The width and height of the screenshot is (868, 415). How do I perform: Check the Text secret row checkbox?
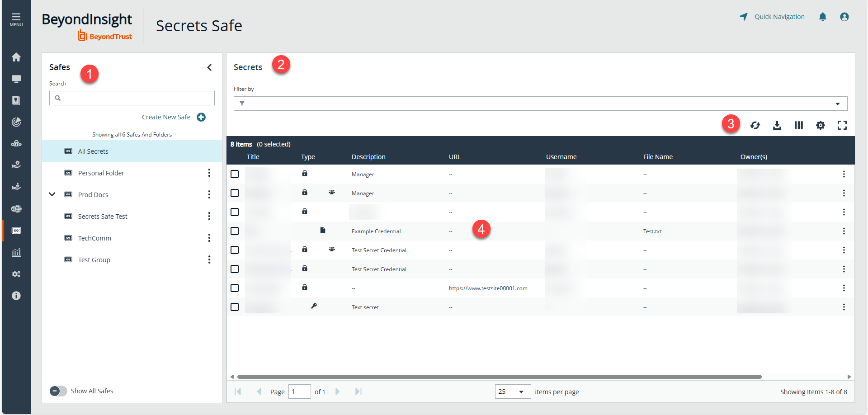coord(235,307)
